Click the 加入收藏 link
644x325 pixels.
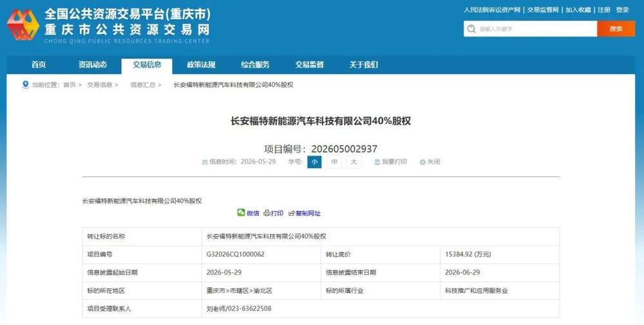pyautogui.click(x=578, y=10)
